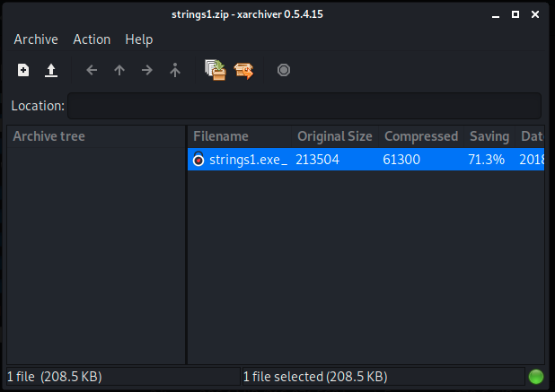Click the New archive toolbar icon
The image size is (555, 392).
23,70
